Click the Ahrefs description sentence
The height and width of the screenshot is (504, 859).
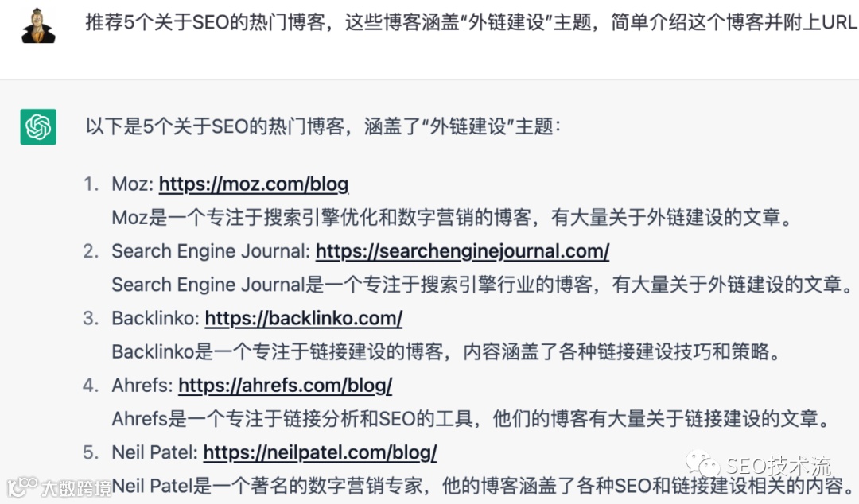coord(472,419)
